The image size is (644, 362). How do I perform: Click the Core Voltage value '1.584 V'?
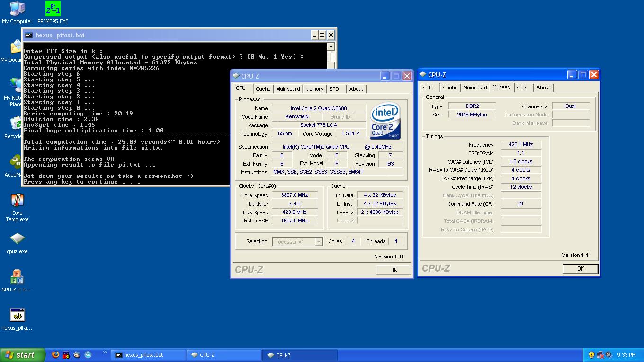tap(350, 133)
